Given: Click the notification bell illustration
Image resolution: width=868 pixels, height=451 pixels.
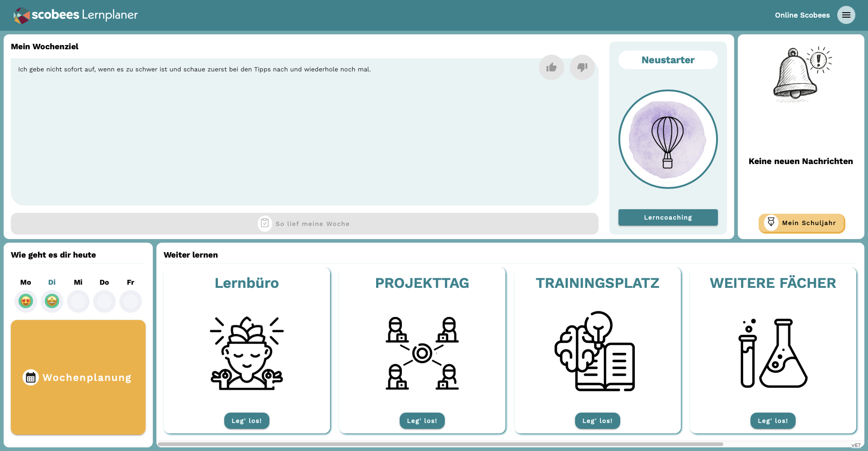Looking at the screenshot, I should click(801, 74).
